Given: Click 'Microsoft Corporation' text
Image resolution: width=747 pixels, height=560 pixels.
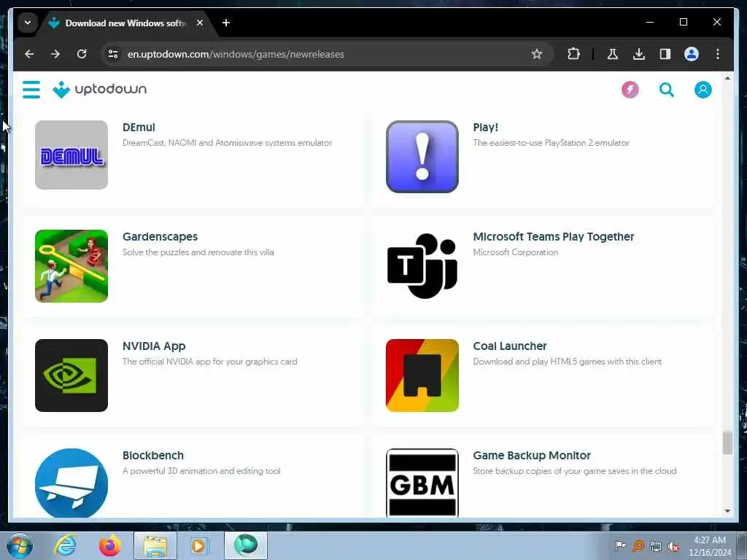Looking at the screenshot, I should pyautogui.click(x=516, y=252).
